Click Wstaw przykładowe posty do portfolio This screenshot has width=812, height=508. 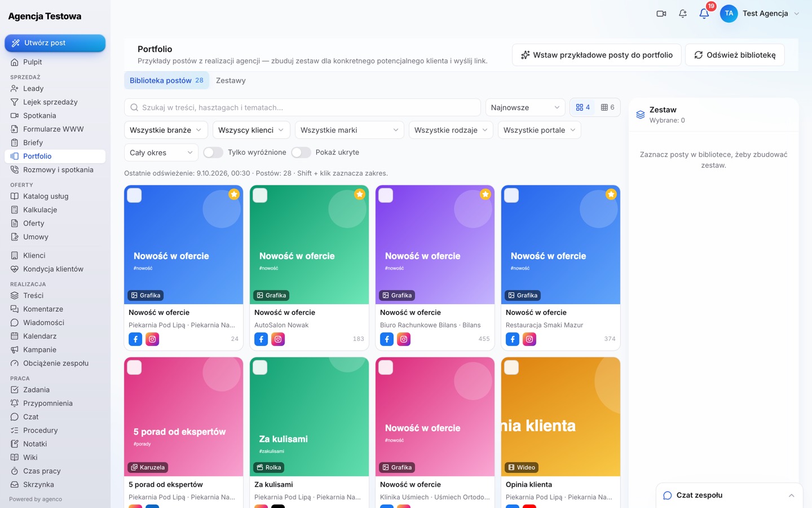[597, 55]
